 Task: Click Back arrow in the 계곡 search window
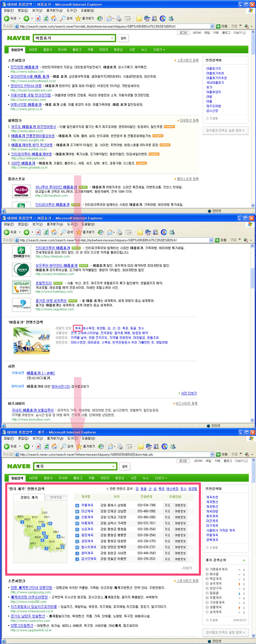7,446
